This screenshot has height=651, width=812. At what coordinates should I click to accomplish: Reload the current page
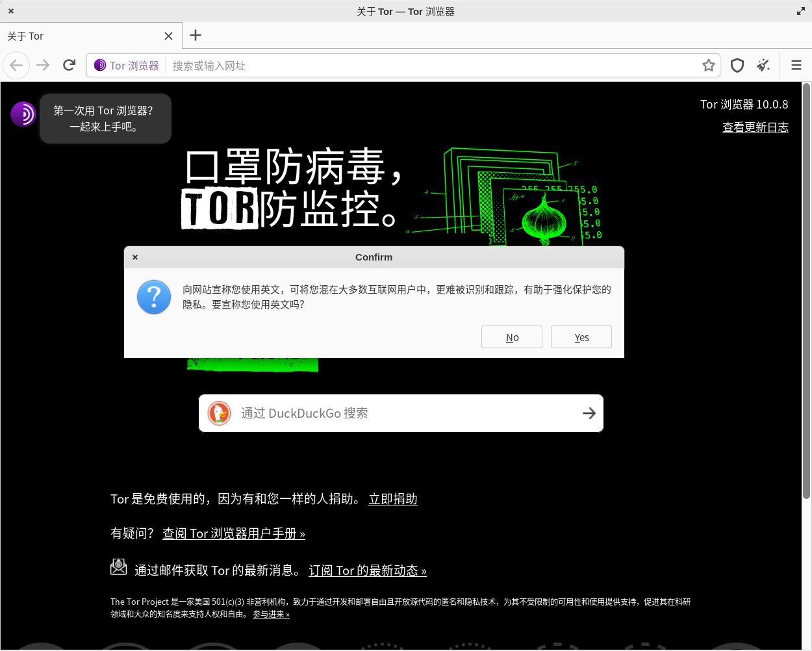coord(69,65)
